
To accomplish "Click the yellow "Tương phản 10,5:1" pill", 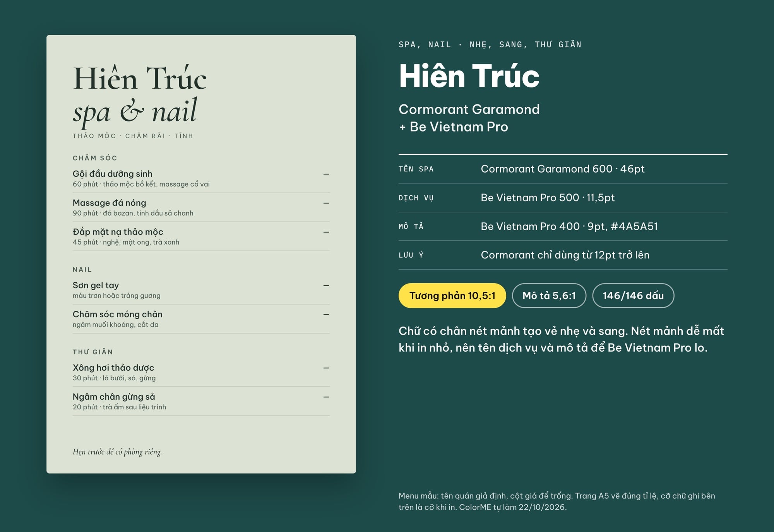I will [x=452, y=296].
